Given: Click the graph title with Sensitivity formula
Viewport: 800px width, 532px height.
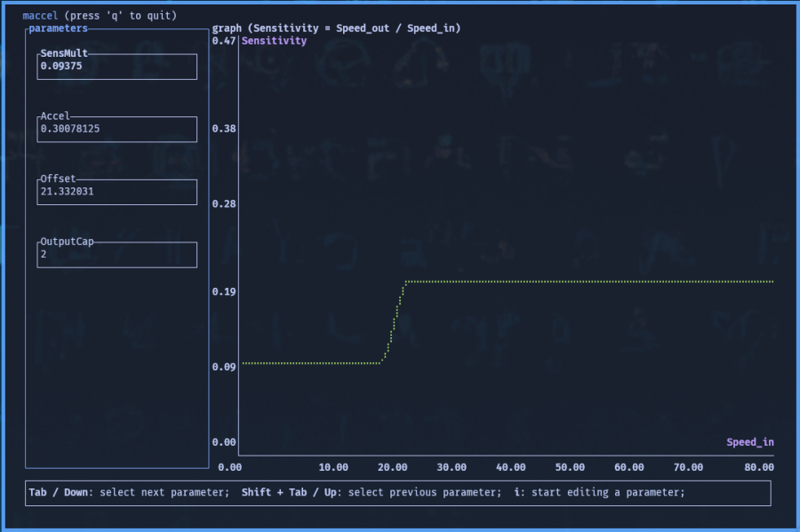Looking at the screenshot, I should point(336,28).
